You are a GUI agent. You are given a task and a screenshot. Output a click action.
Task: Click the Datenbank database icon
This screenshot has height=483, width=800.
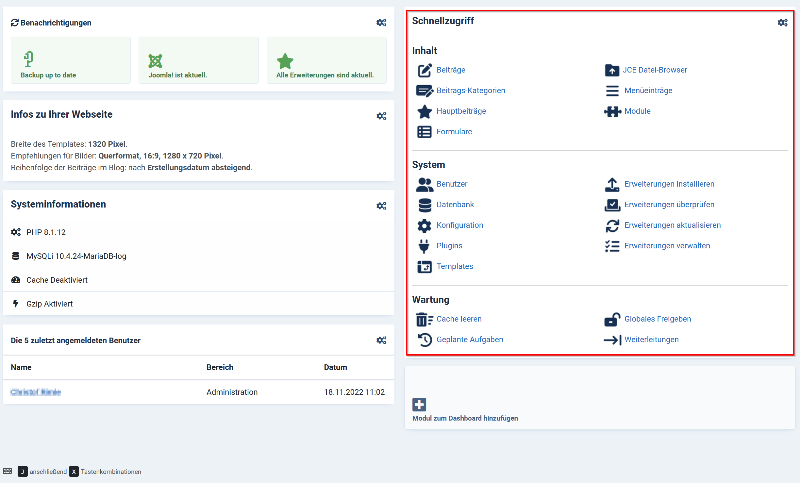(424, 205)
